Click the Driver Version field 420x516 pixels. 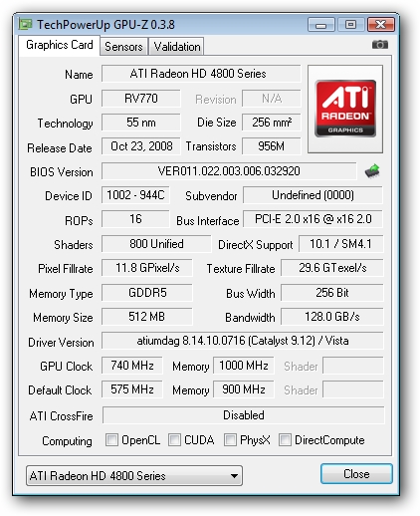coord(243,341)
